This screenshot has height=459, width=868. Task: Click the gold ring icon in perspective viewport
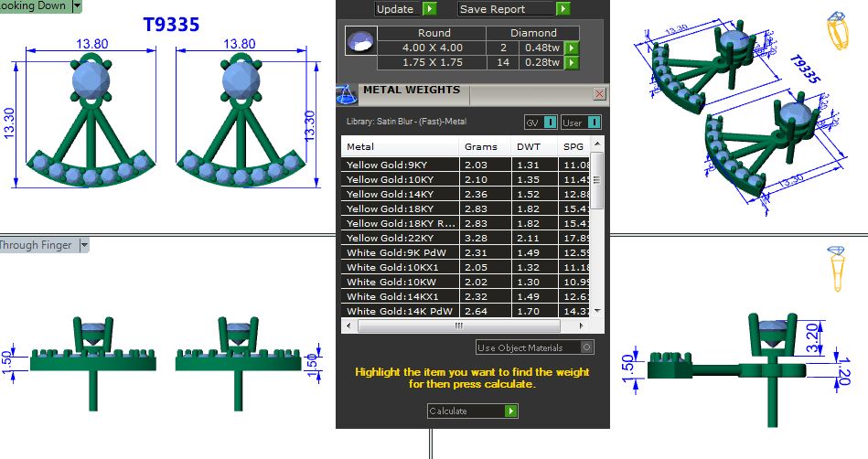coord(838,31)
